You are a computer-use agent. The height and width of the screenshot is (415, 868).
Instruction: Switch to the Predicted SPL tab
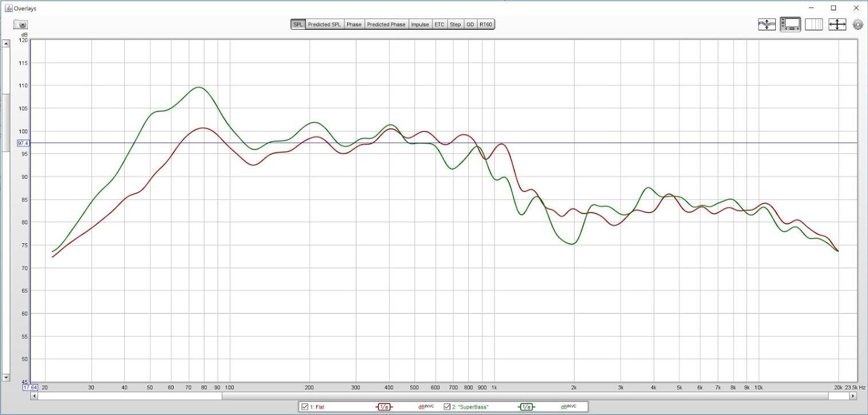click(x=324, y=25)
